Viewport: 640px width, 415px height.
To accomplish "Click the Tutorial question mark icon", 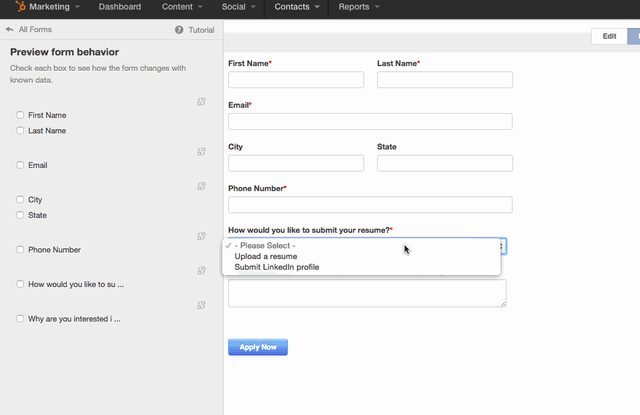I will (x=179, y=30).
